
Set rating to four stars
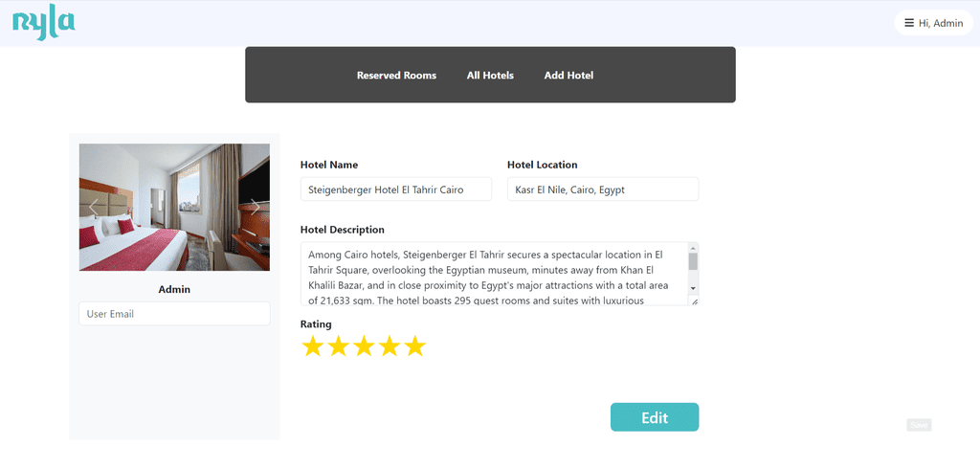(x=389, y=345)
